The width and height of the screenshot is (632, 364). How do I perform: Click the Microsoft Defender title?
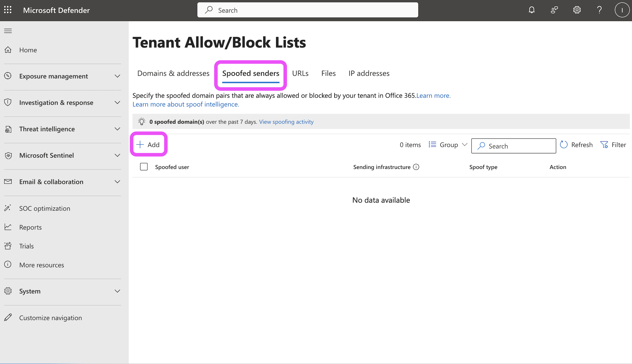[x=57, y=10]
